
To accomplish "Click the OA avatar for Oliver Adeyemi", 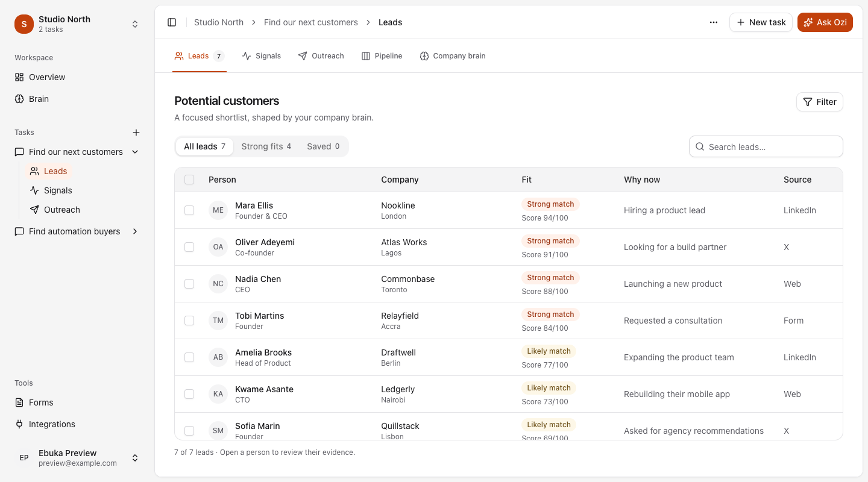I will 218,247.
